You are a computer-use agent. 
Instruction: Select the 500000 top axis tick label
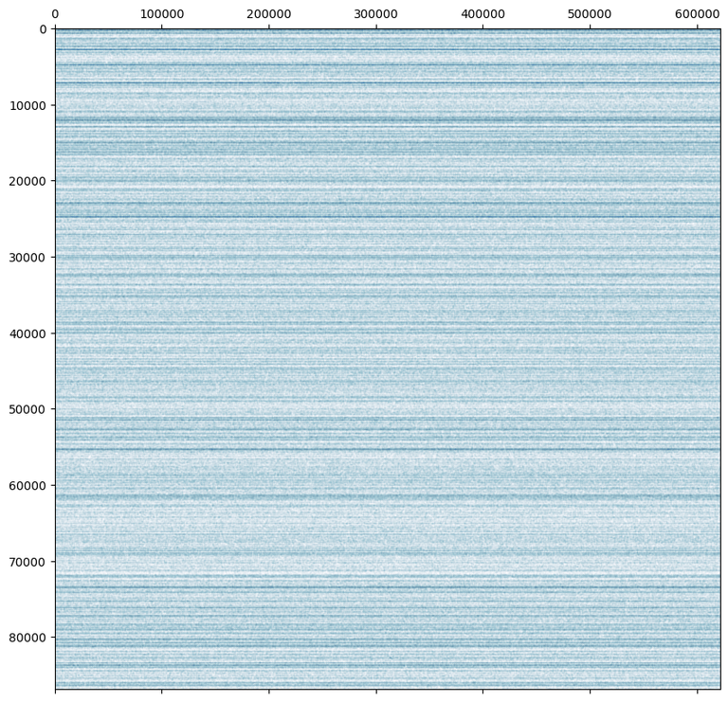(591, 14)
